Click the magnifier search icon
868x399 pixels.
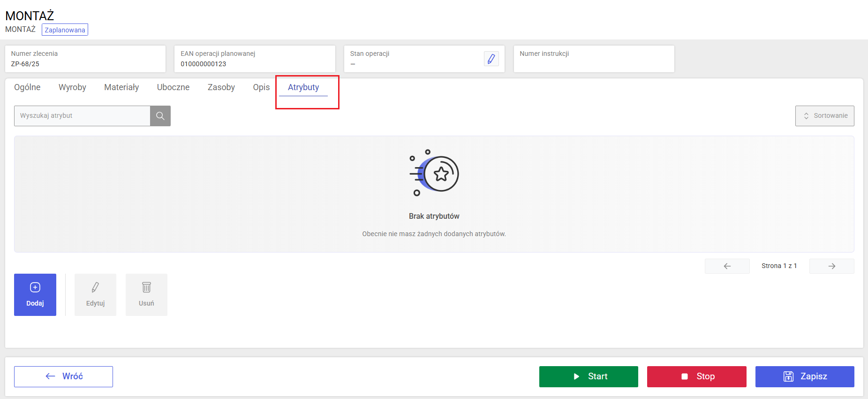click(x=160, y=116)
